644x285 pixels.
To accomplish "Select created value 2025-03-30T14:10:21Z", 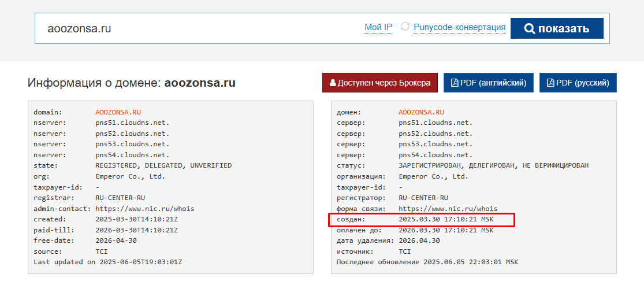I will 136,219.
